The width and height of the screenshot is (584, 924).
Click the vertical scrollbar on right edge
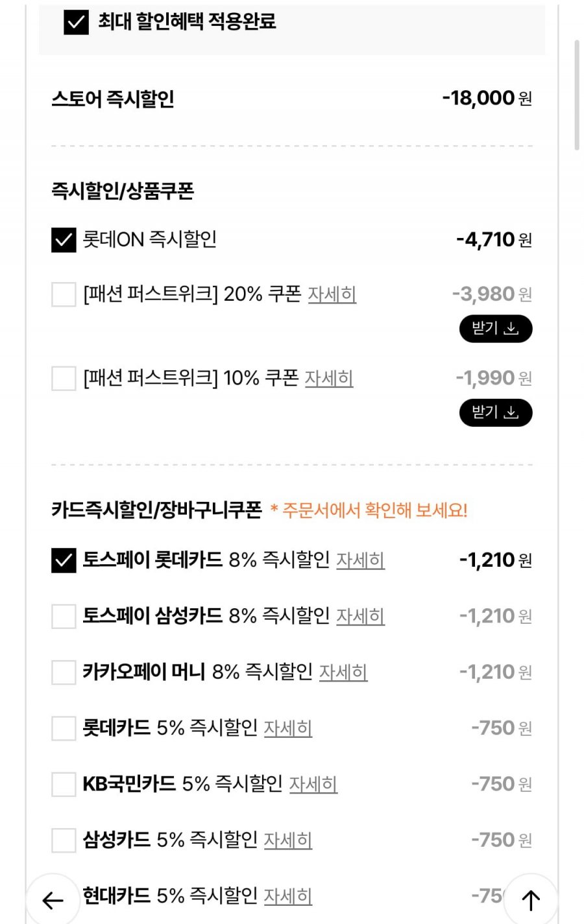[577, 95]
